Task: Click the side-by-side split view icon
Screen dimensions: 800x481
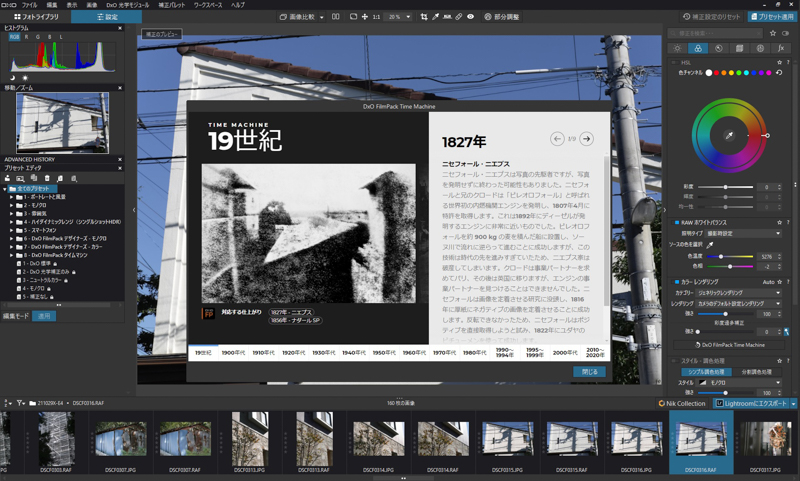Action: tap(335, 17)
